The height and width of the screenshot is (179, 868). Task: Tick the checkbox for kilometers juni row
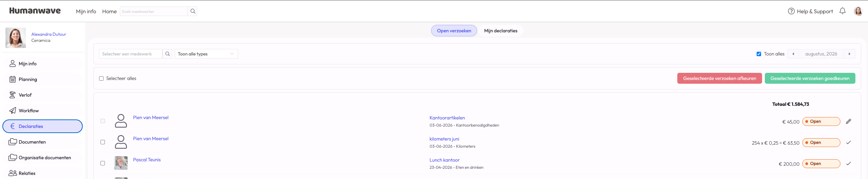[x=102, y=142]
